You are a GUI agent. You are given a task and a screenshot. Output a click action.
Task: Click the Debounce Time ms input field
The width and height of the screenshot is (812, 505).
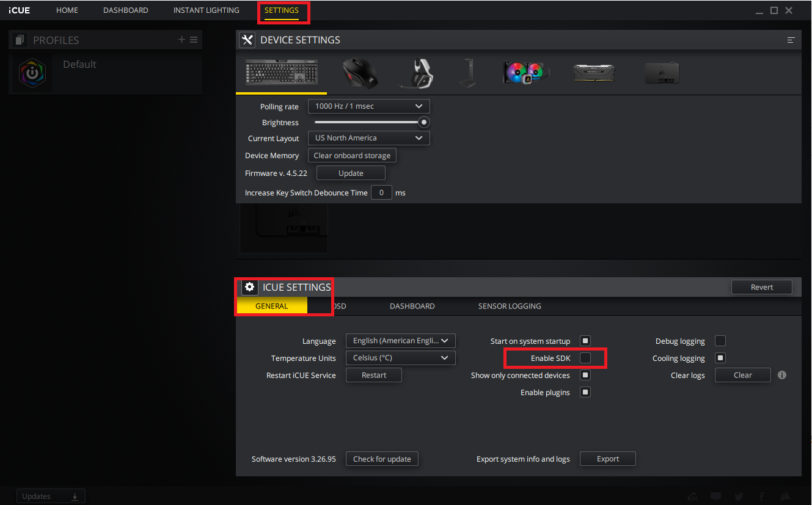(382, 192)
